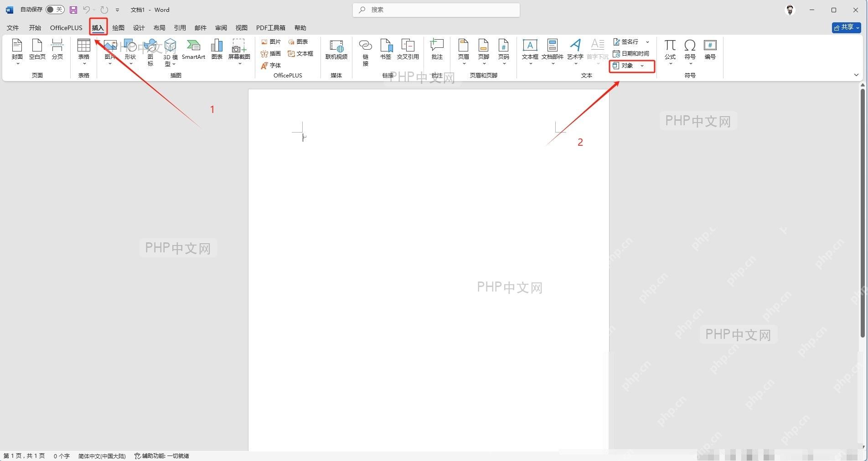Open the Equation (公式) tool

point(670,51)
